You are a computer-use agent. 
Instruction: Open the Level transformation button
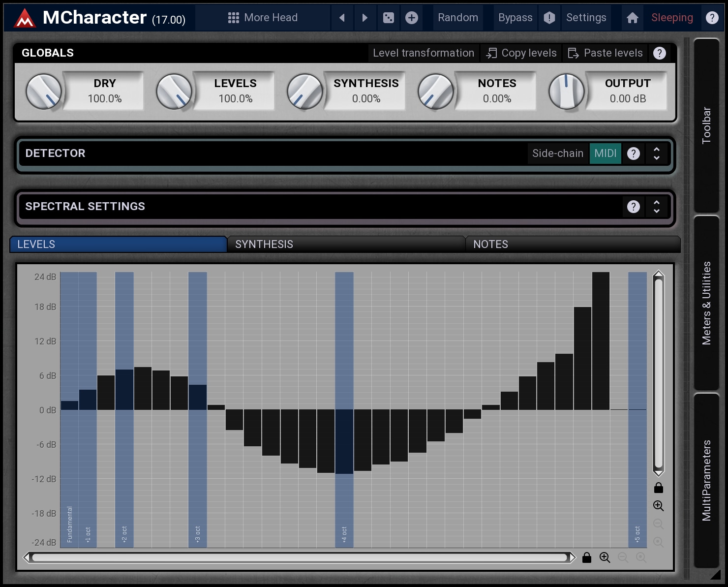(x=423, y=53)
